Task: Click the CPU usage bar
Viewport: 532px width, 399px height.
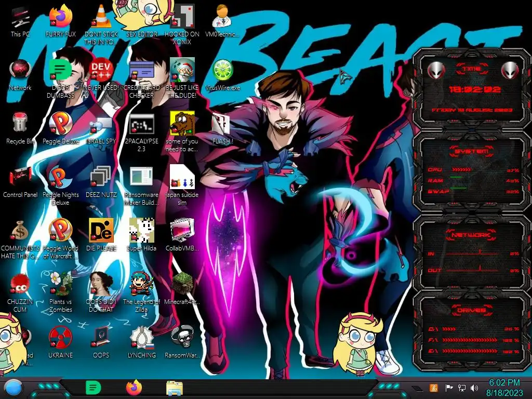Action: point(461,170)
